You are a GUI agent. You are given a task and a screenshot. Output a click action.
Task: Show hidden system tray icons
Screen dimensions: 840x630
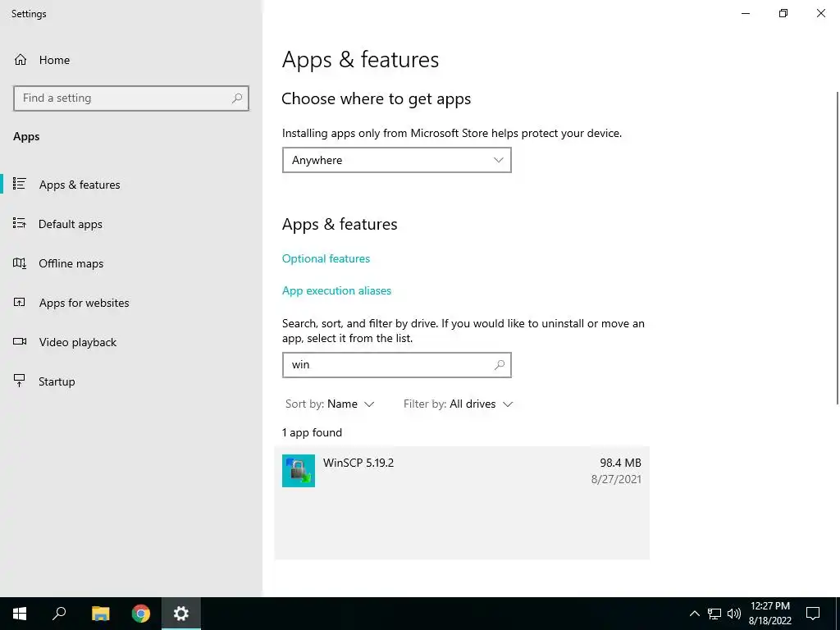point(694,614)
